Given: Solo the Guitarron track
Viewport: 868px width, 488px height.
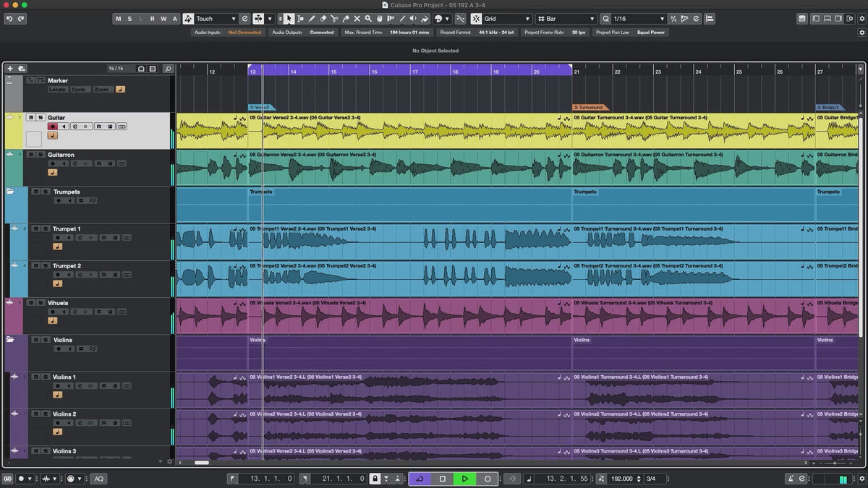Looking at the screenshot, I should pos(41,155).
